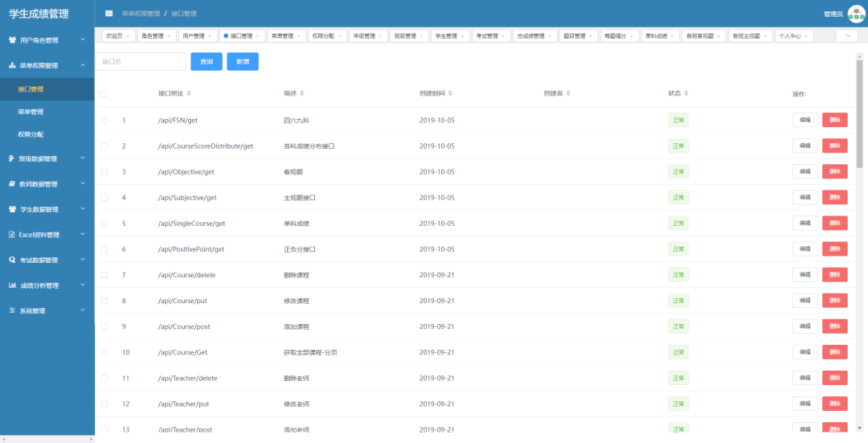Edit the /api/Course/post row
The width and height of the screenshot is (868, 443).
pos(805,326)
